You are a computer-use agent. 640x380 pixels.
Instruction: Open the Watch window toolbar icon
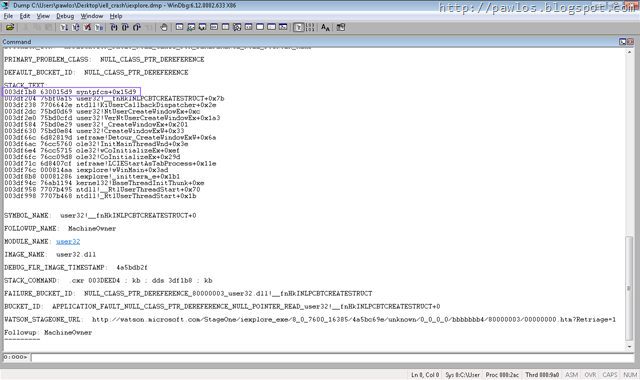coord(191,27)
